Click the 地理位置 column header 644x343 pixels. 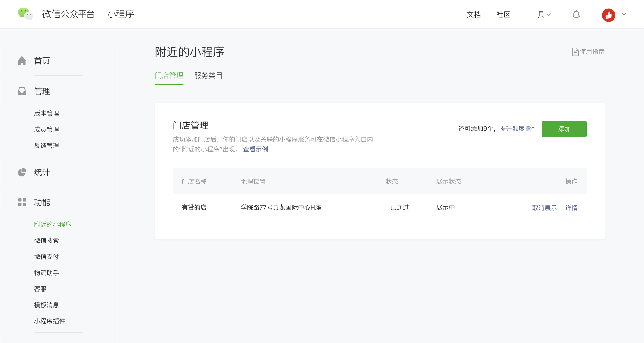pos(253,181)
